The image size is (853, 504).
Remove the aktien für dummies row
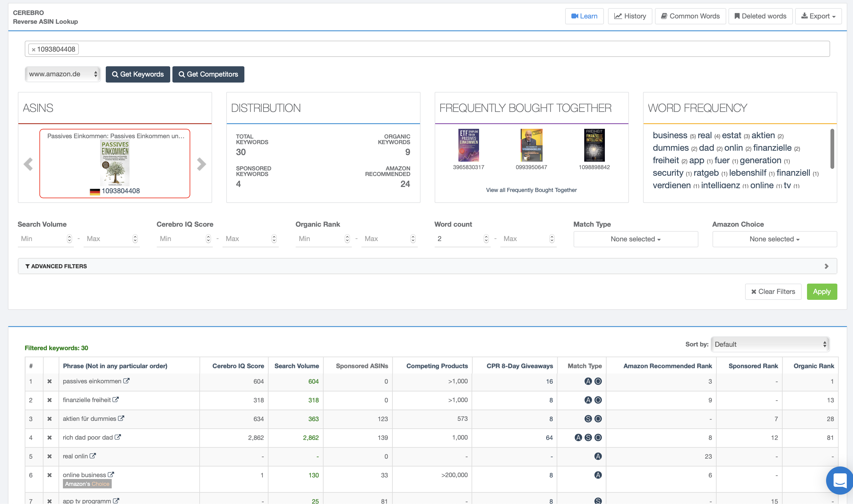[50, 419]
